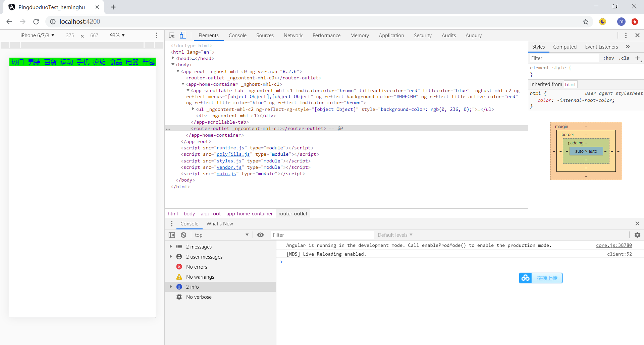The image size is (644, 345).
Task: Bookmark this page with star icon
Action: 586,22
